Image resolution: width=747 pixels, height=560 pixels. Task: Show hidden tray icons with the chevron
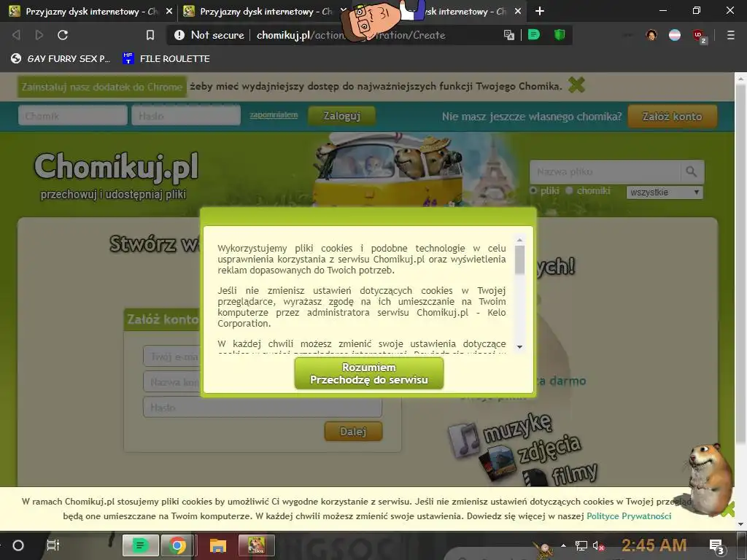point(564,545)
